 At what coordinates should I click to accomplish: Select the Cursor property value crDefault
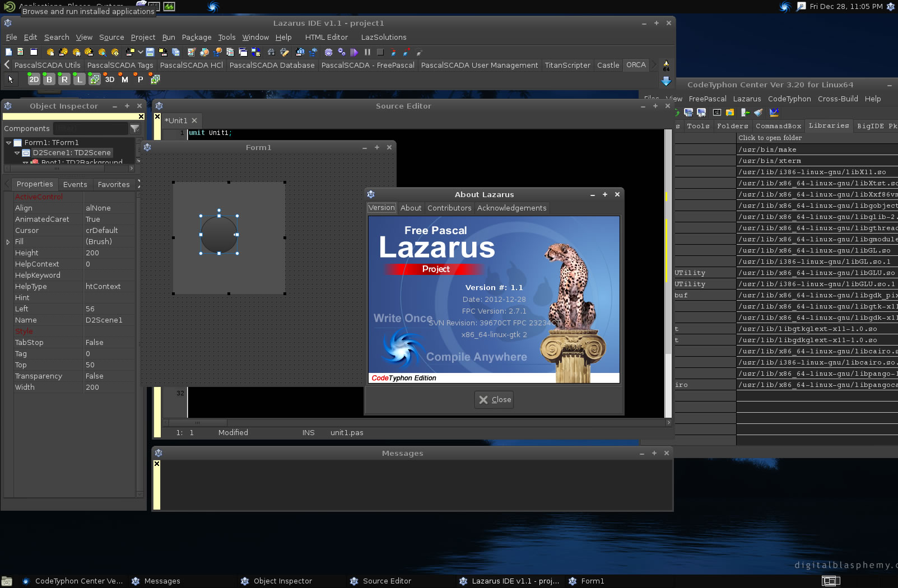tap(109, 231)
